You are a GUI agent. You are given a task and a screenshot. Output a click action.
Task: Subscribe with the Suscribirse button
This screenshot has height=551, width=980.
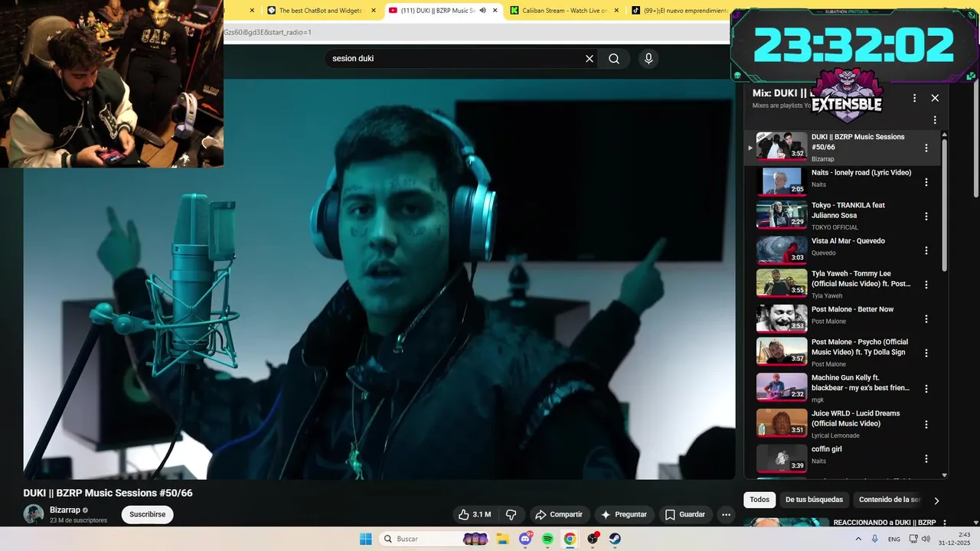(147, 514)
